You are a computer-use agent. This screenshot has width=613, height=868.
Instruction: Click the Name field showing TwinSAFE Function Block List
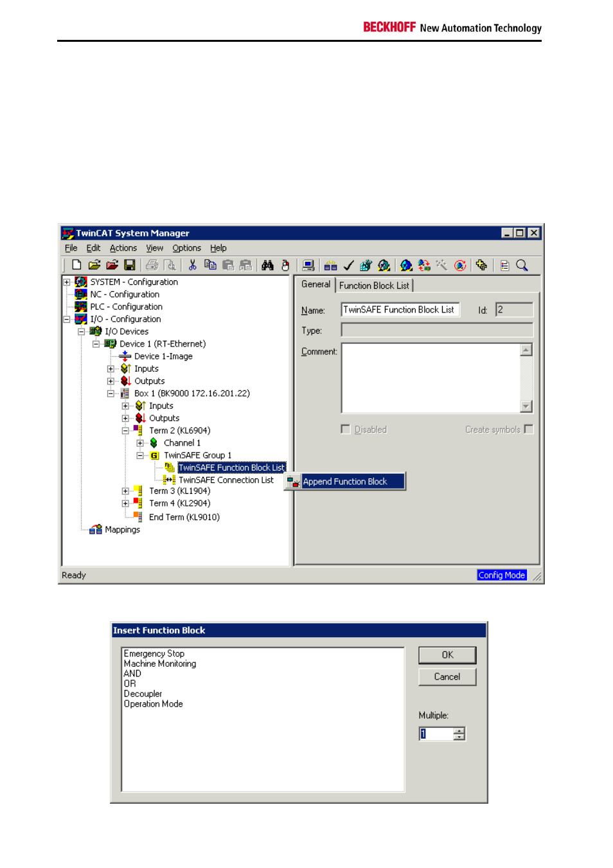(400, 310)
